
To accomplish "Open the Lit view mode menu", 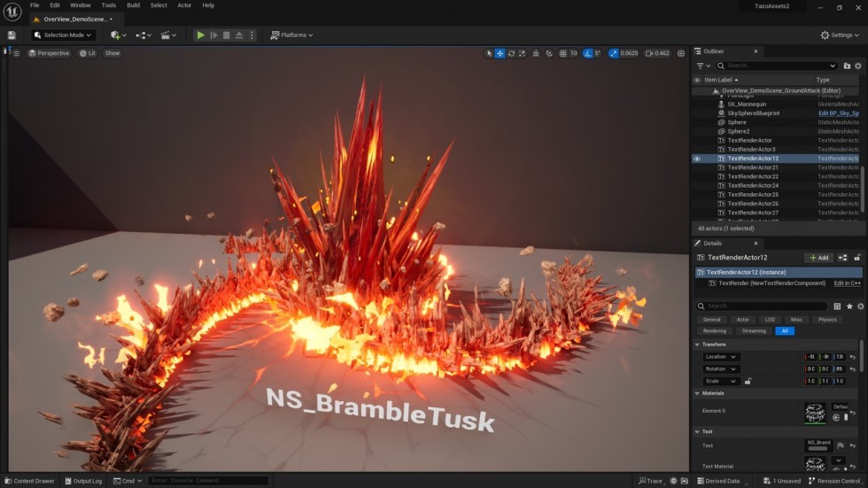I will 88,53.
